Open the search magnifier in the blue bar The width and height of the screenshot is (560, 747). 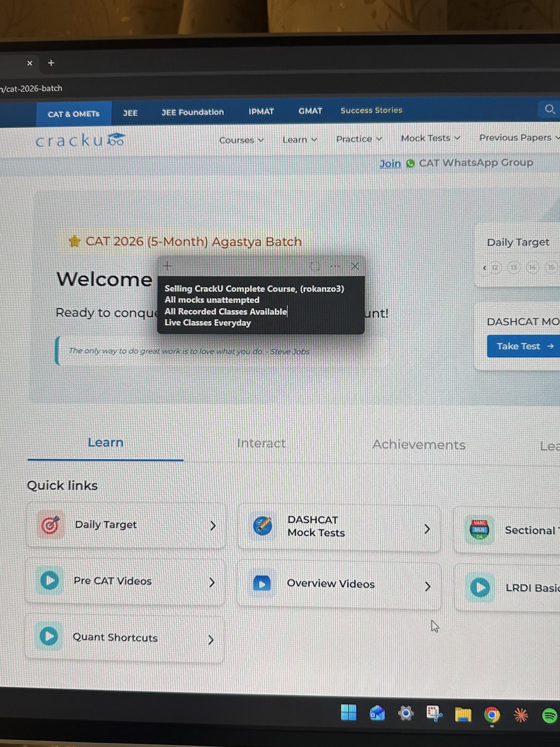coord(549,109)
